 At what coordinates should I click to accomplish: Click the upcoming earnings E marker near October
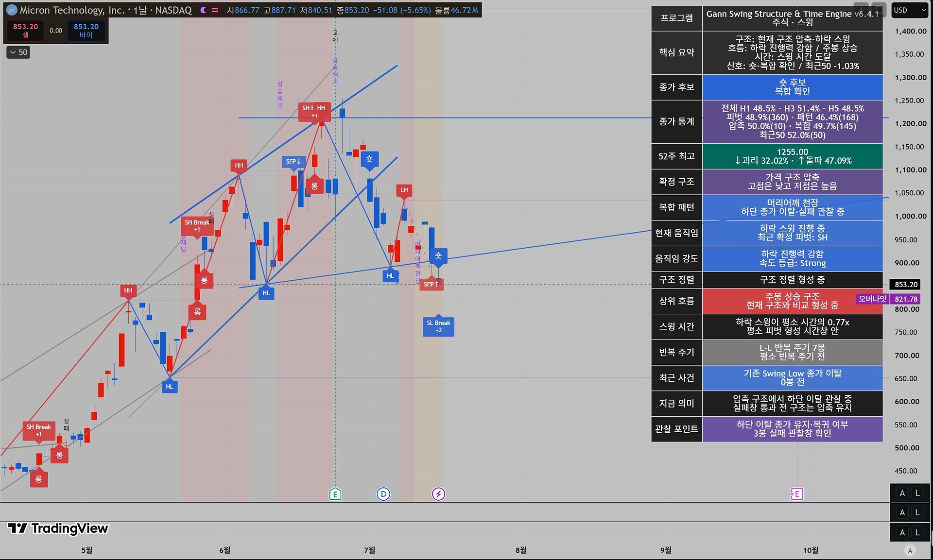click(x=796, y=494)
